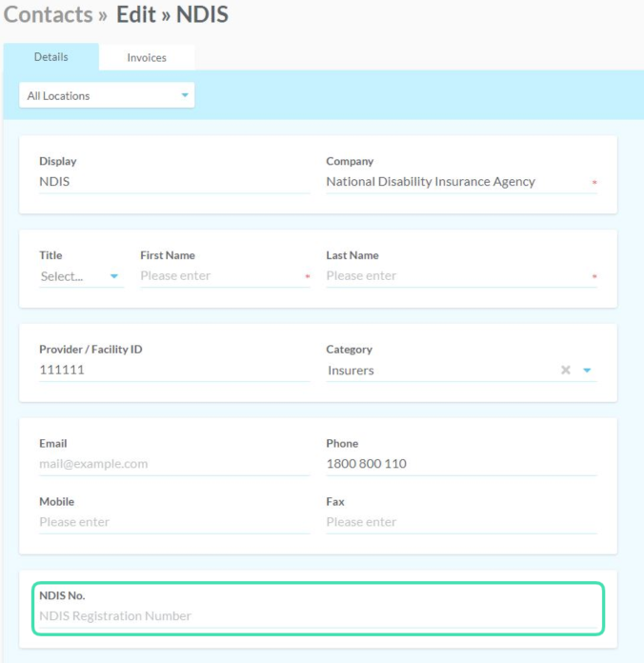Click the Mobile input field
The height and width of the screenshot is (663, 644).
point(174,522)
